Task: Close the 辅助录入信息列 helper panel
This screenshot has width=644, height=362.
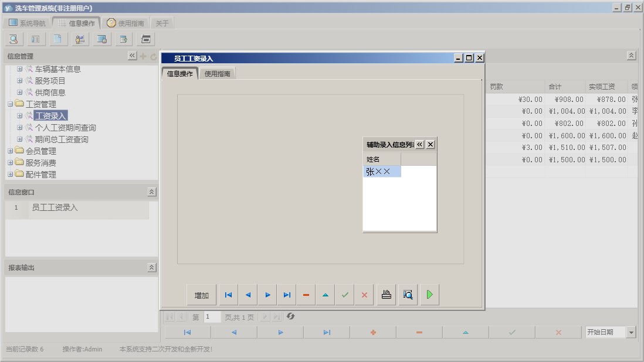Action: tap(431, 144)
